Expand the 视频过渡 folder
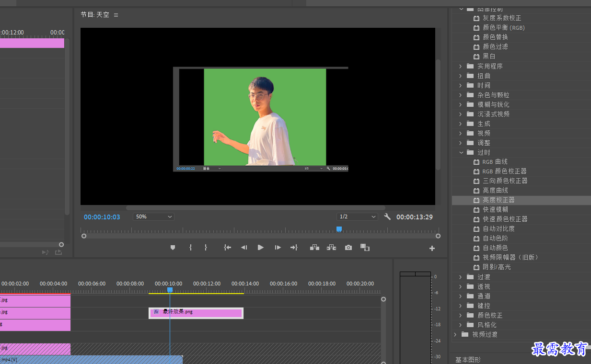591x364 pixels. (455, 334)
